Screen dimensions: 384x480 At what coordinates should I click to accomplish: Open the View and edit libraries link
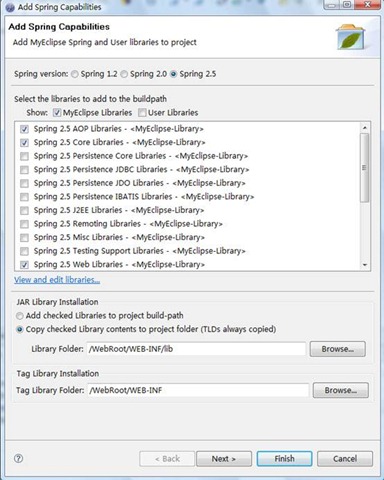[x=57, y=280]
